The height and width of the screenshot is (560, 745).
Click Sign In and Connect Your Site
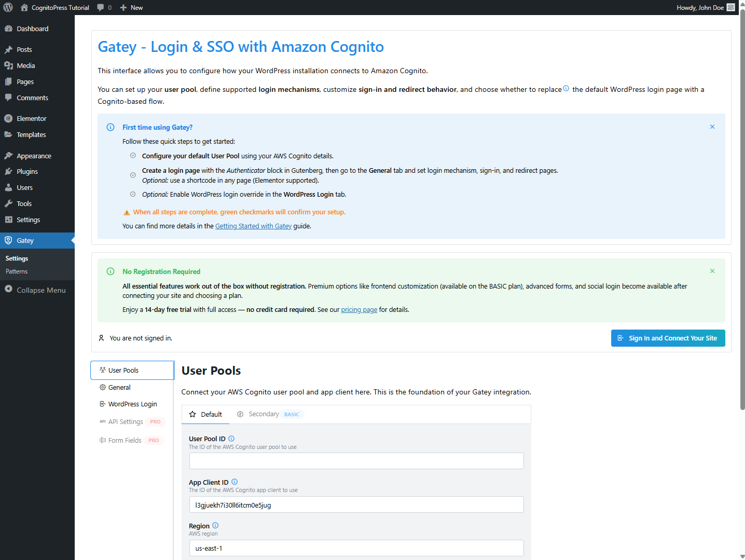coord(668,338)
